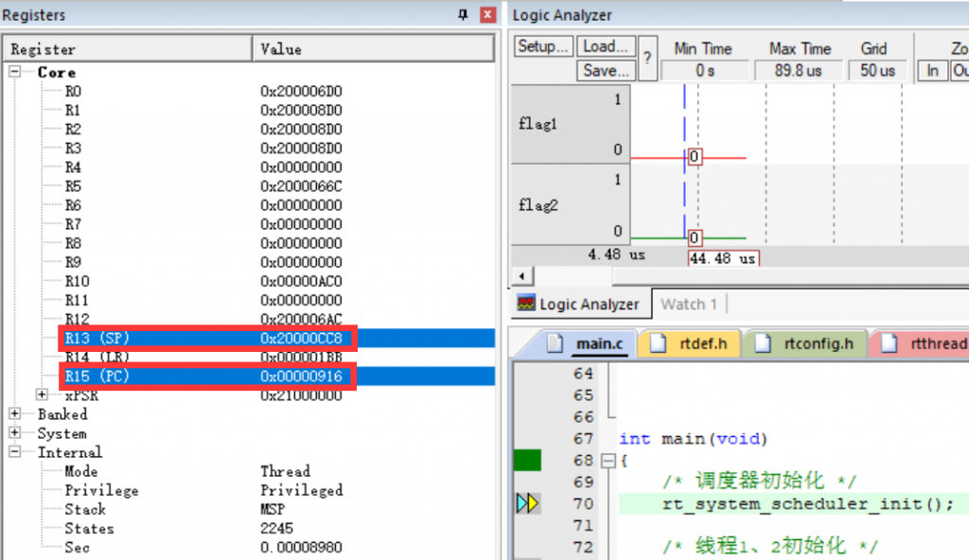Expand the System register group
This screenshot has width=969, height=560.
pyautogui.click(x=15, y=432)
